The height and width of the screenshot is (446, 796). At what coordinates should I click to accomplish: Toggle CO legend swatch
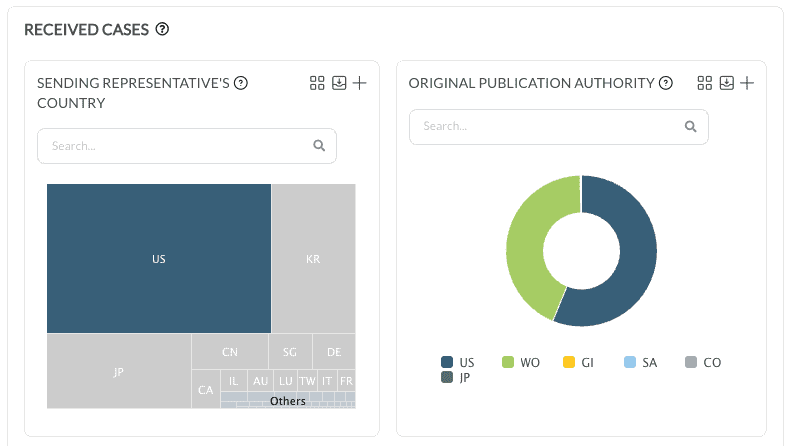click(x=691, y=362)
